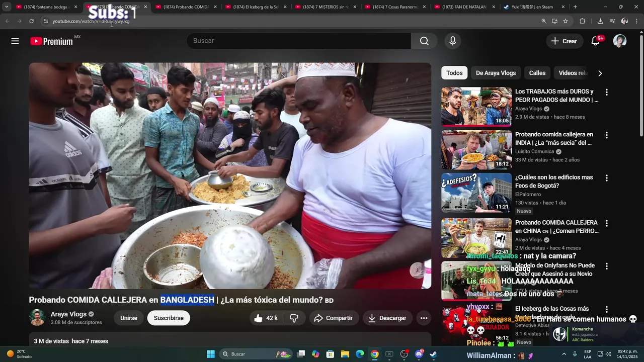Reload the page in Chrome
The image size is (644, 362).
[x=31, y=21]
